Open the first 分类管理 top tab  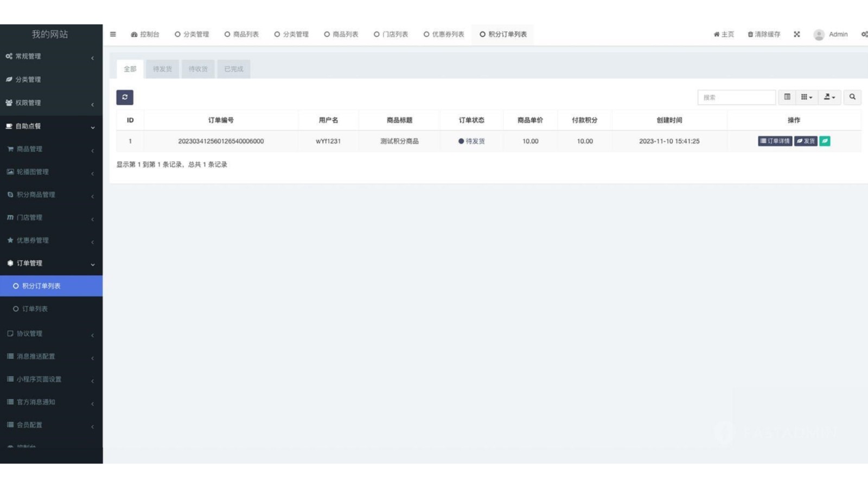192,34
